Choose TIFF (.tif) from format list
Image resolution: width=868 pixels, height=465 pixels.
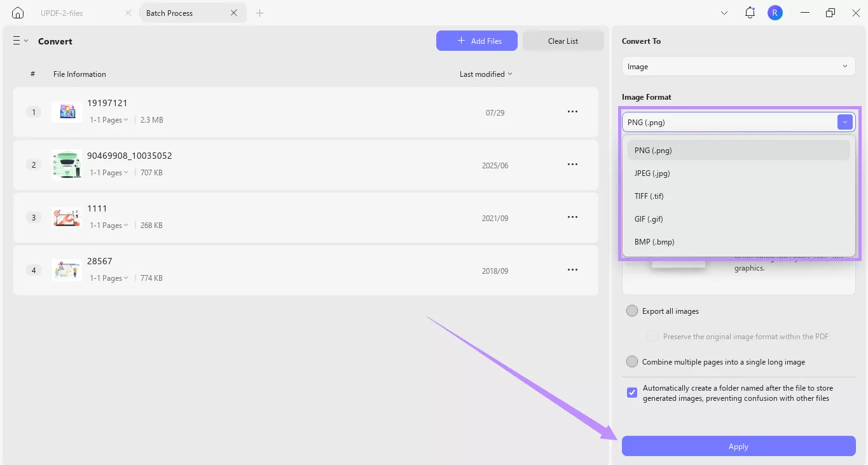tap(649, 196)
